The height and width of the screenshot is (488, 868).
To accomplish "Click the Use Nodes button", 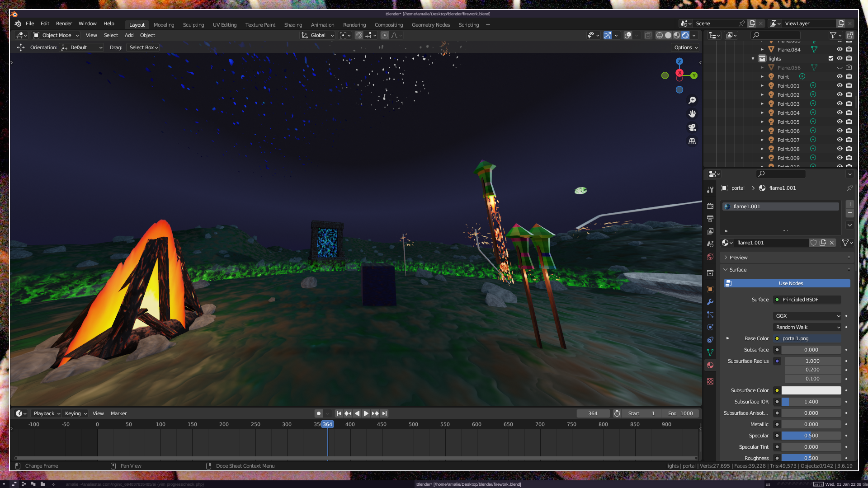I will click(790, 283).
